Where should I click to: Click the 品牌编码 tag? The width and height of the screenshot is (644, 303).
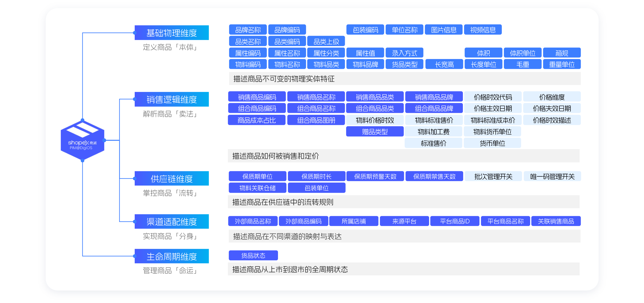[287, 30]
